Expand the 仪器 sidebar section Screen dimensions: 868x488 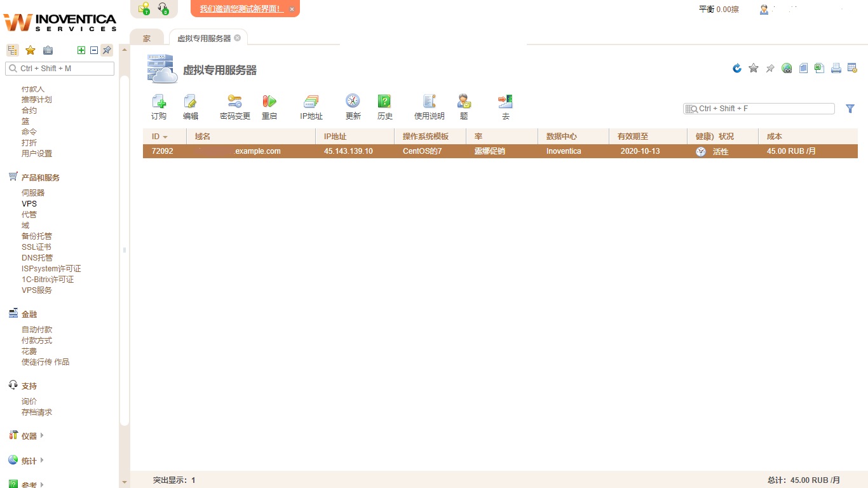pos(29,436)
